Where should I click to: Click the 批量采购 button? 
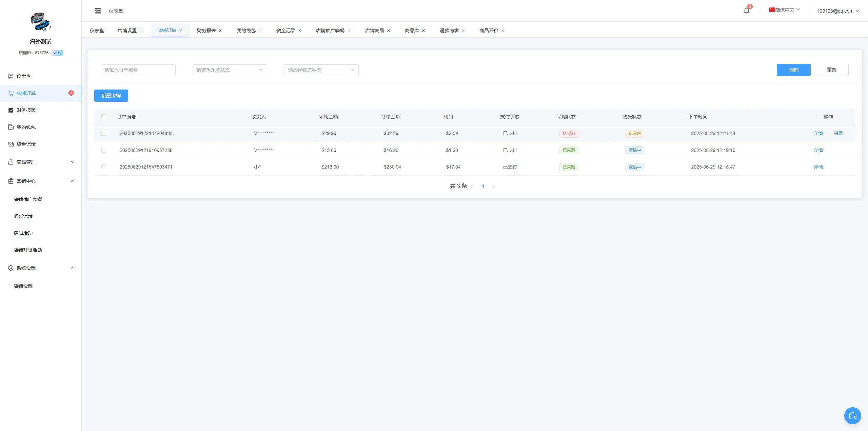(111, 96)
